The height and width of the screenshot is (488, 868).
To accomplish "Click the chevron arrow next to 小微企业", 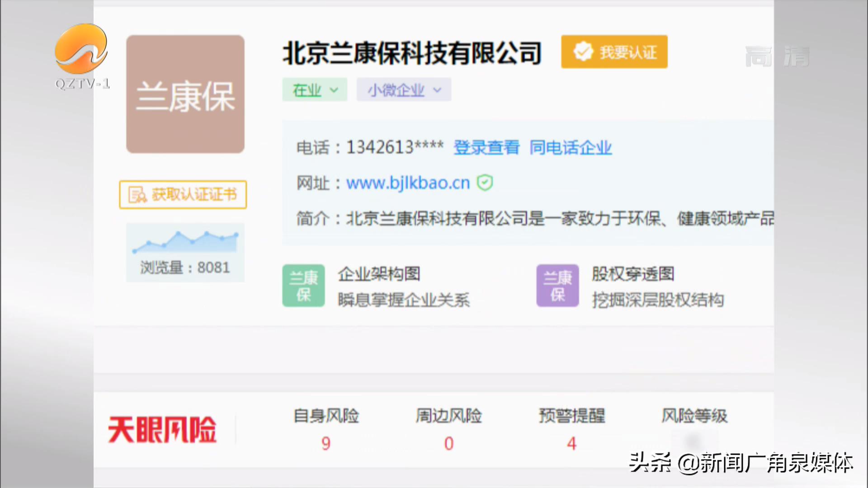I will 437,90.
